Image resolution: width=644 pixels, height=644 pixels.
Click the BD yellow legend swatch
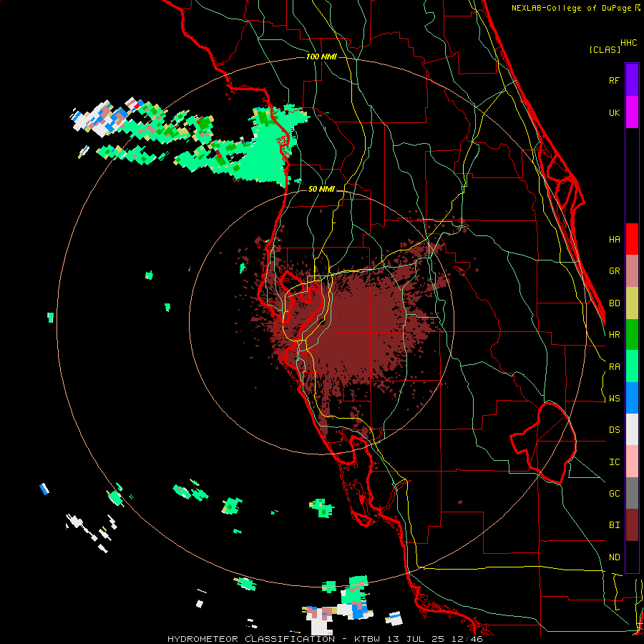pos(632,303)
